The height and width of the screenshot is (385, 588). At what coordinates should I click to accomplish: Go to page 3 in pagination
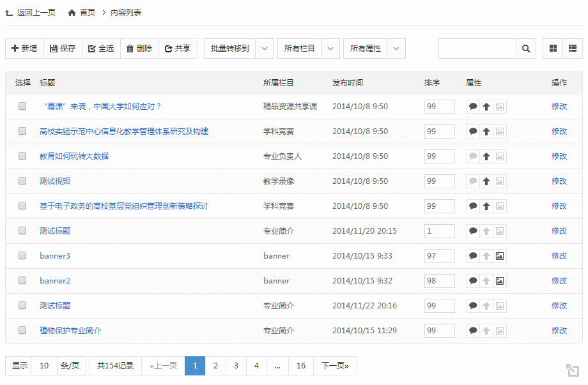[236, 366]
